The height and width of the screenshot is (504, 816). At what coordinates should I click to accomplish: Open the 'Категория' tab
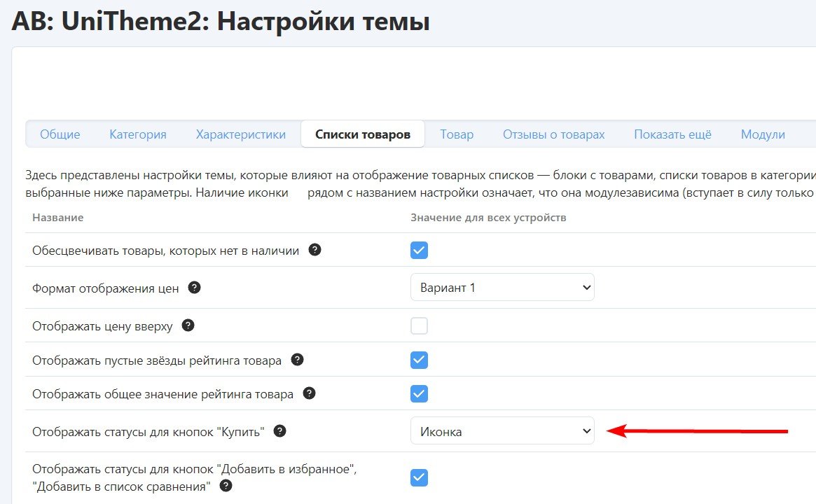point(138,134)
